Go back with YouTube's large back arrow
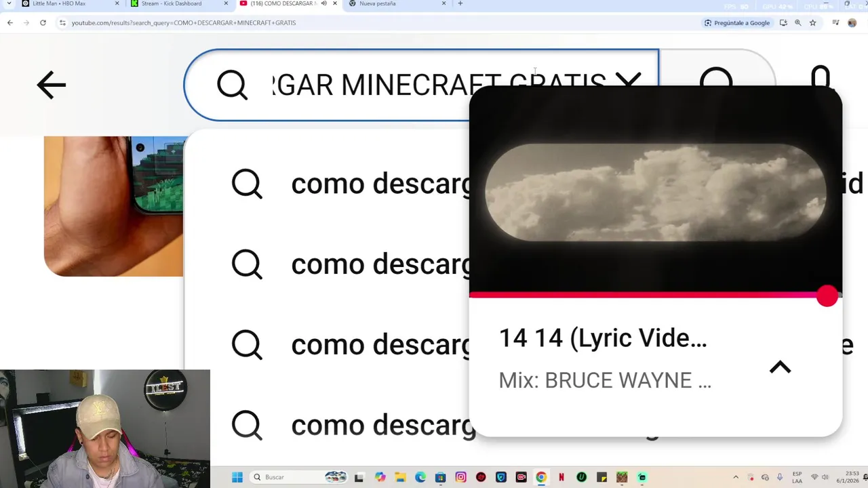This screenshot has height=488, width=868. (52, 85)
